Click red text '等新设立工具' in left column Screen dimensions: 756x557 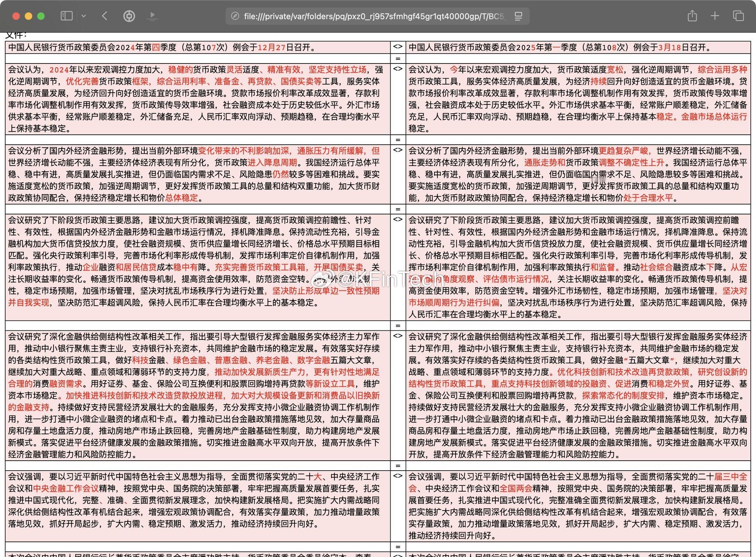330,384
